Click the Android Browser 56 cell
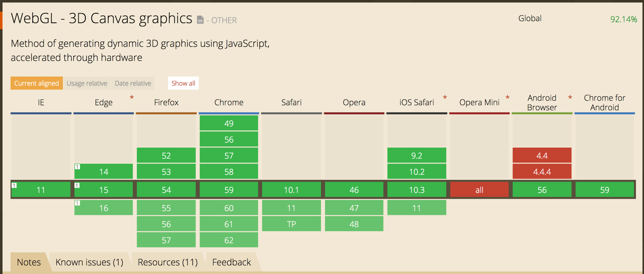Image resolution: width=644 pixels, height=274 pixels. coord(542,190)
